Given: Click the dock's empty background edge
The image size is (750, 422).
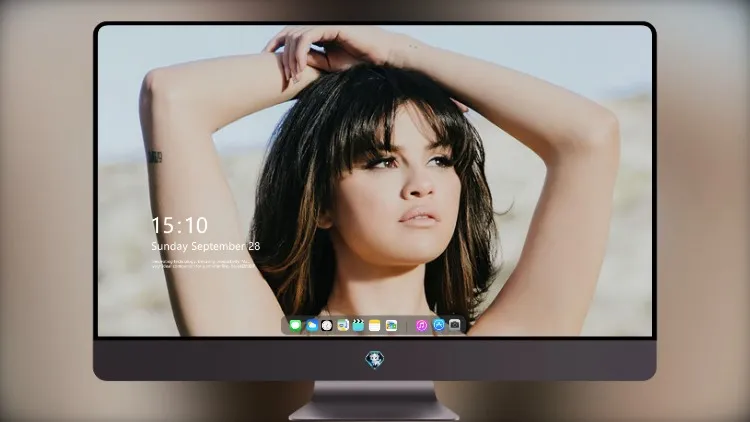Looking at the screenshot, I should coord(285,326).
